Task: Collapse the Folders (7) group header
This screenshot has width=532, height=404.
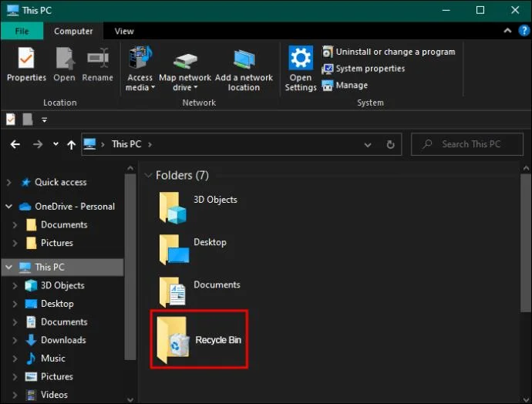Action: point(148,175)
